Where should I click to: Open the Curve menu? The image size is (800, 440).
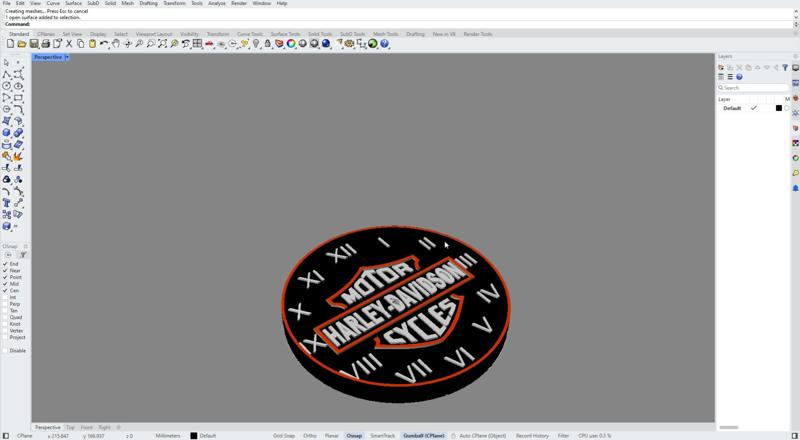(x=53, y=3)
